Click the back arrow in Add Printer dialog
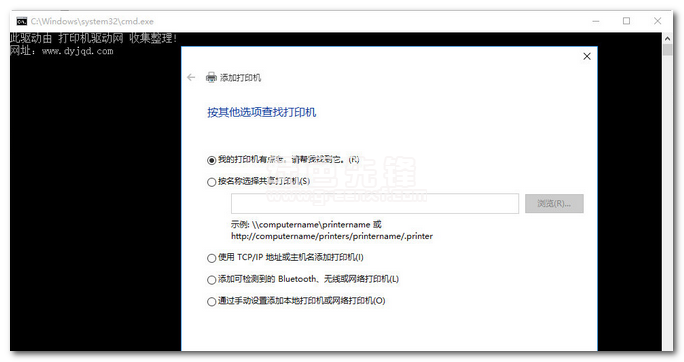684x362 pixels. 191,78
